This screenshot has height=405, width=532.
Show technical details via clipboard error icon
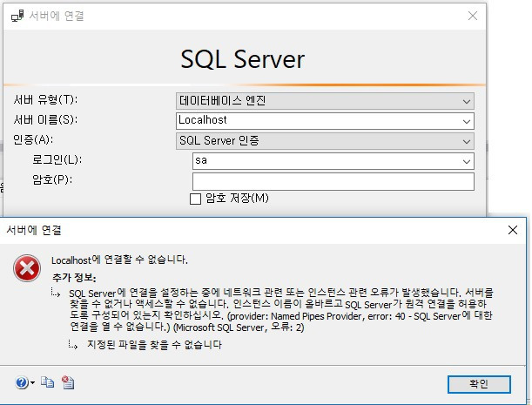coord(68,382)
